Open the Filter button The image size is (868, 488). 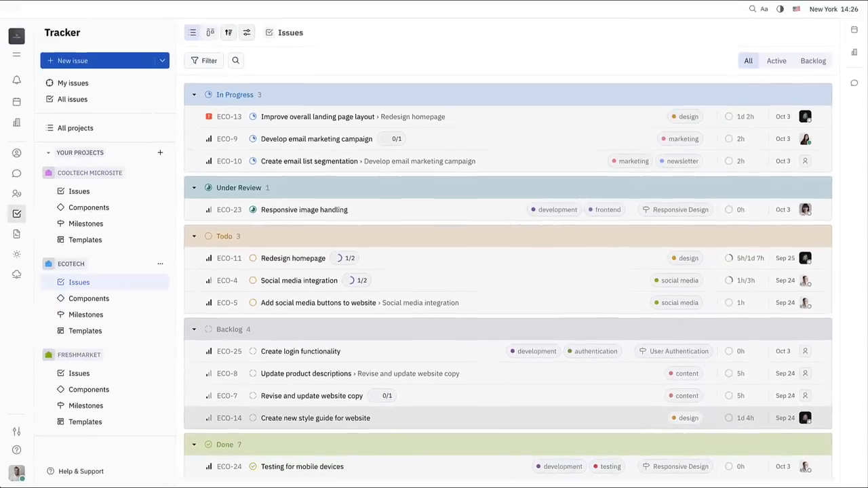(x=203, y=60)
